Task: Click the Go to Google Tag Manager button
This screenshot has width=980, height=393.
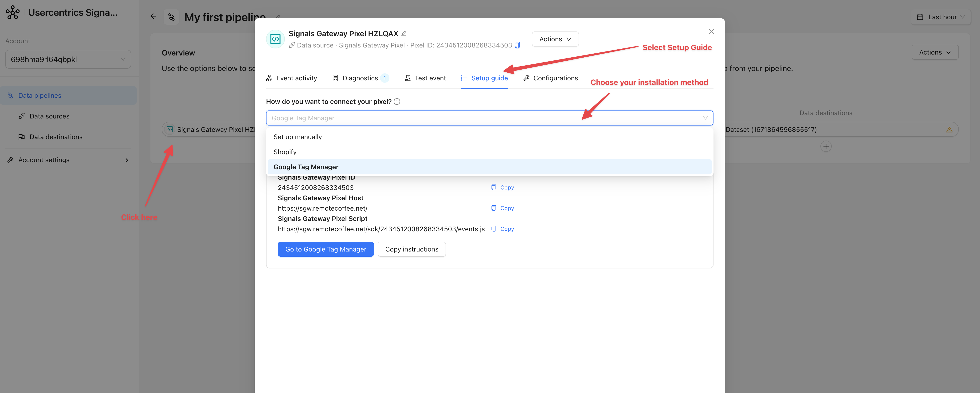Action: [325, 249]
